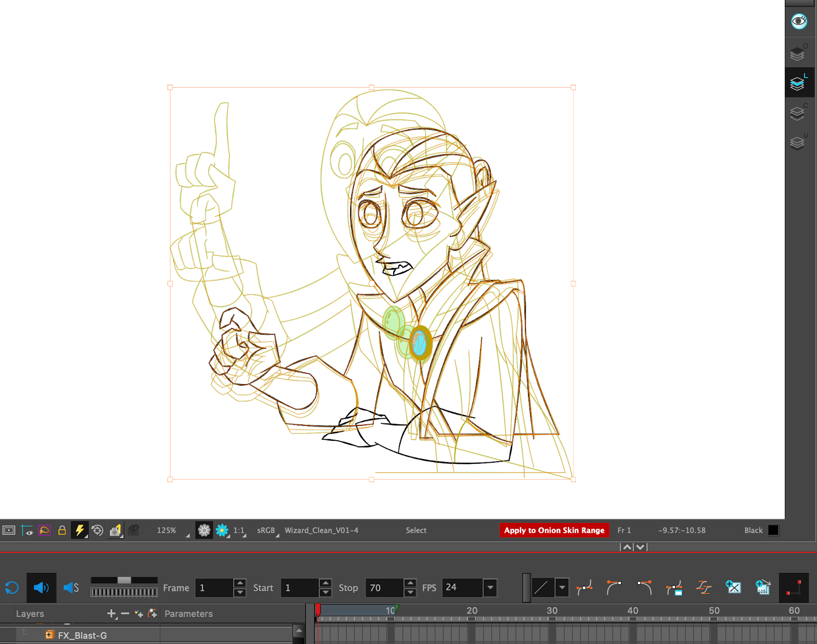The width and height of the screenshot is (817, 644).
Task: Click the Render View flower icon
Action: tap(222, 530)
